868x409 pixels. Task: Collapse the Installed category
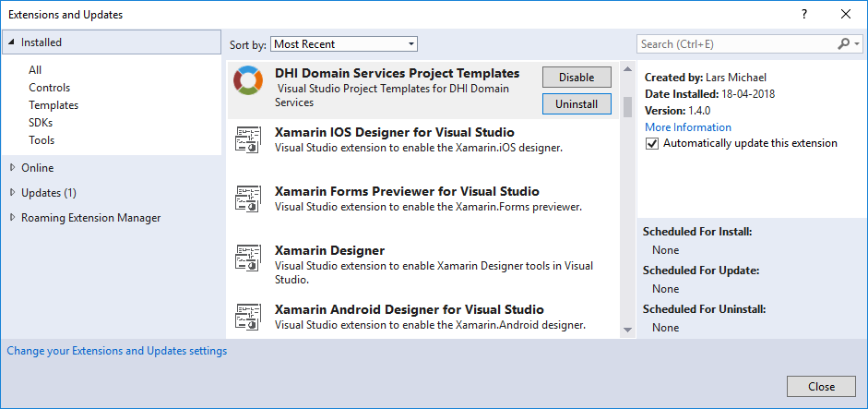[11, 42]
